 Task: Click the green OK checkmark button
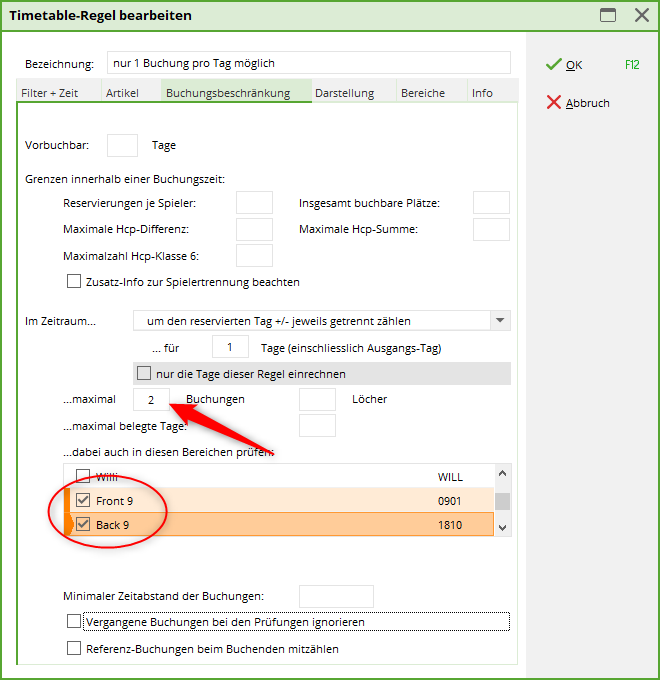pyautogui.click(x=566, y=65)
